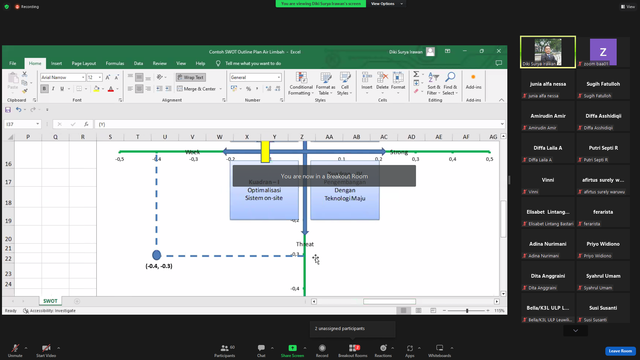Expand audio options arrow next to Unmute
The width and height of the screenshot is (640, 360).
[x=26, y=348]
